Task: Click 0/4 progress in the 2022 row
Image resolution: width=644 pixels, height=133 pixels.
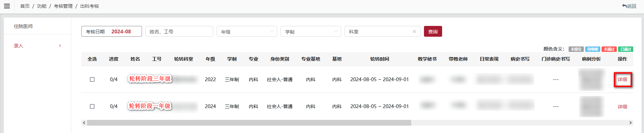Action: tap(114, 79)
